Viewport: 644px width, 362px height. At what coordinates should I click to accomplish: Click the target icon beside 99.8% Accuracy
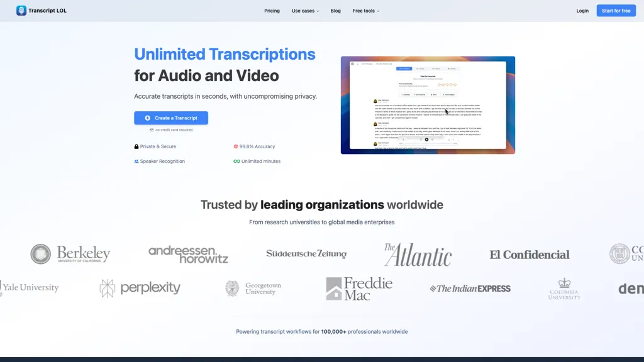236,146
